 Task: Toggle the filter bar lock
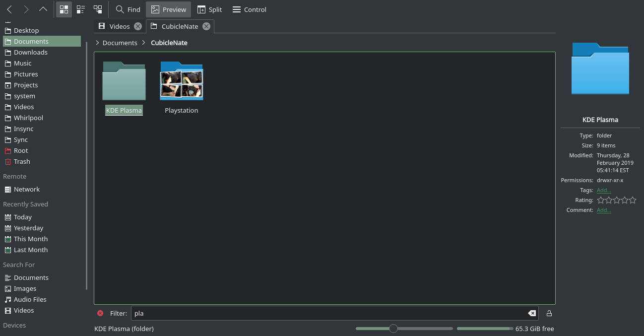pos(549,313)
